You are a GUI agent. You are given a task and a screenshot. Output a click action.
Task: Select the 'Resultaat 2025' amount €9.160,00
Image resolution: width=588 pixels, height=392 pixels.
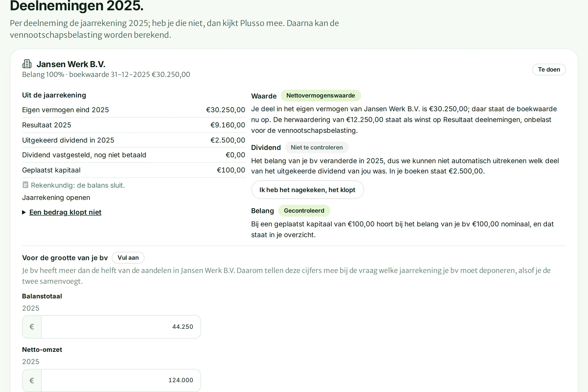click(228, 125)
